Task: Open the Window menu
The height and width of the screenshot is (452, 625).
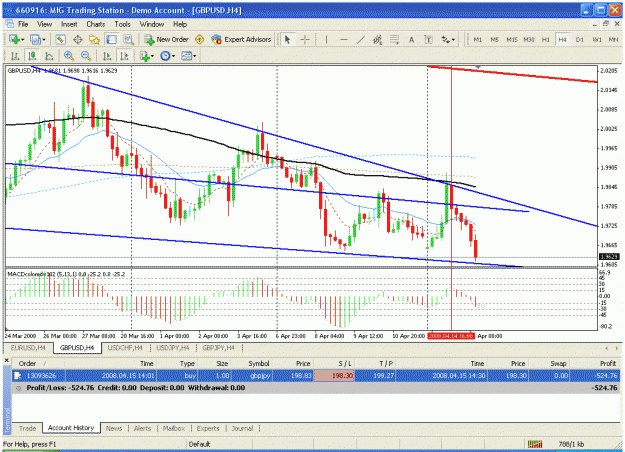Action: coord(151,24)
